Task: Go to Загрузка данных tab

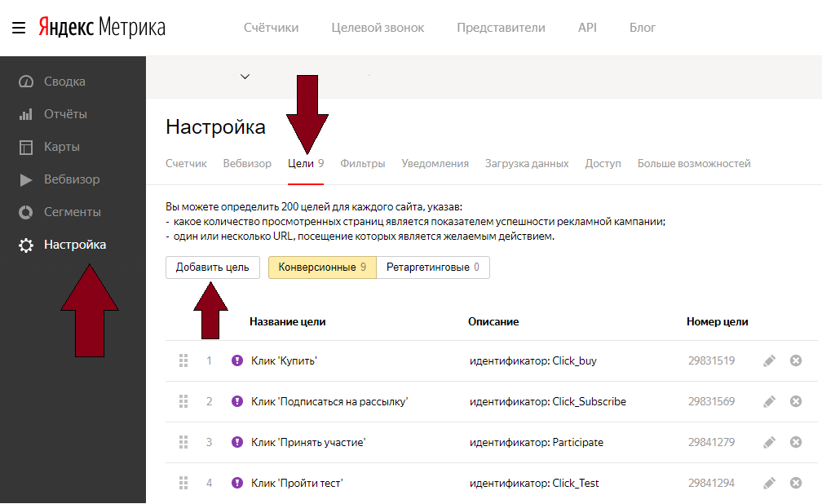Action: [x=527, y=164]
